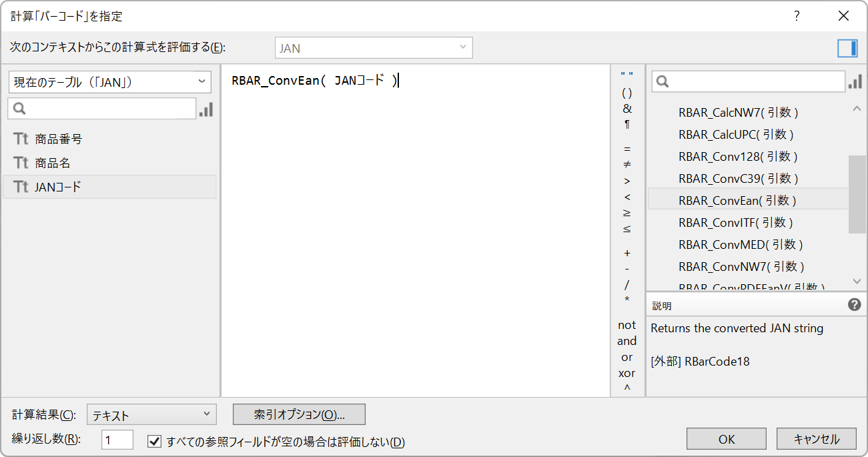The width and height of the screenshot is (868, 457).
Task: Insert the ampersand concatenation operator
Action: (626, 109)
